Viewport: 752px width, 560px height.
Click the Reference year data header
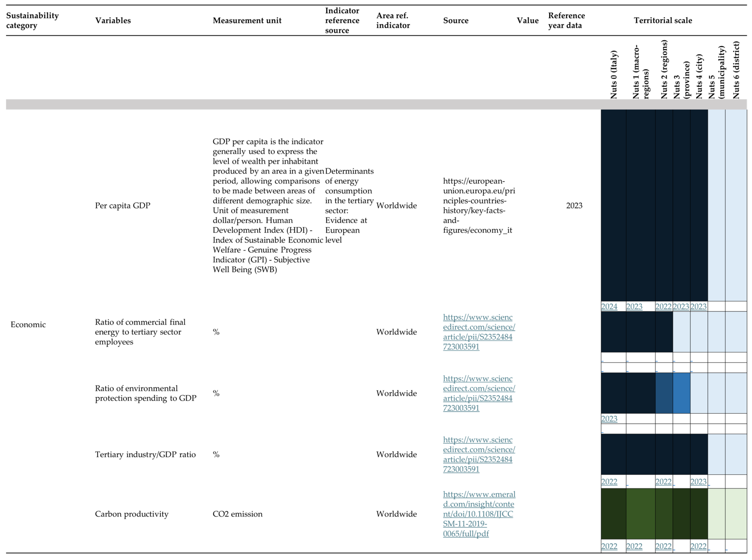tap(566, 20)
